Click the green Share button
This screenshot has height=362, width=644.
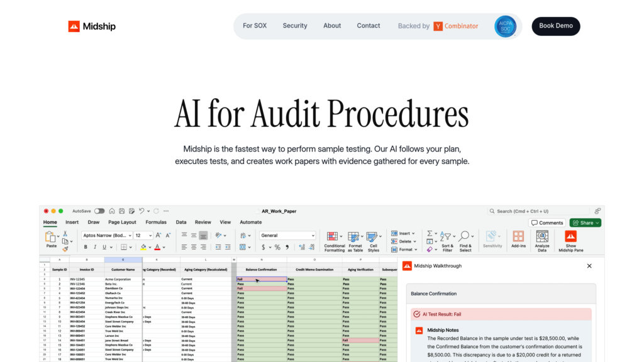585,222
